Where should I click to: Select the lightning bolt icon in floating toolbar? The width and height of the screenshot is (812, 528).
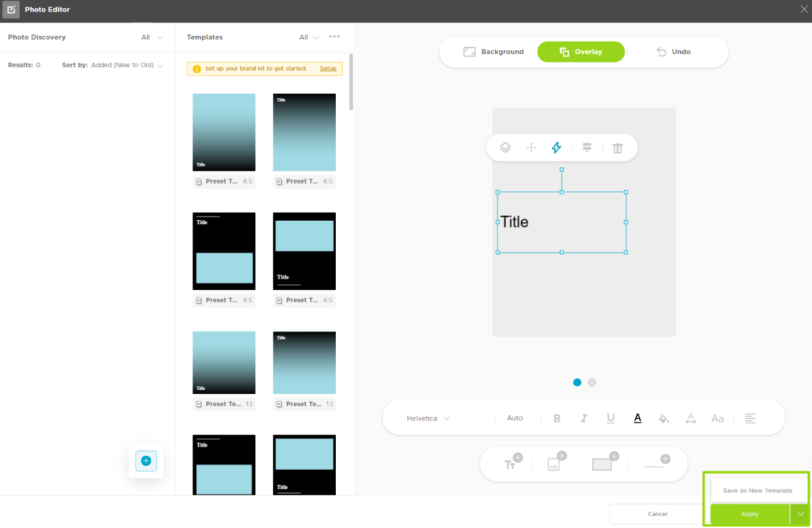click(x=557, y=148)
